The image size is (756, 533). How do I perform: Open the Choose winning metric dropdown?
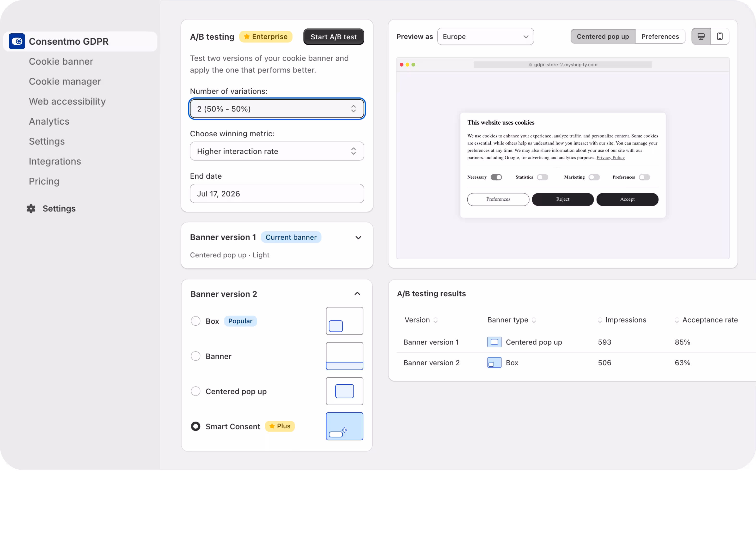coord(277,151)
